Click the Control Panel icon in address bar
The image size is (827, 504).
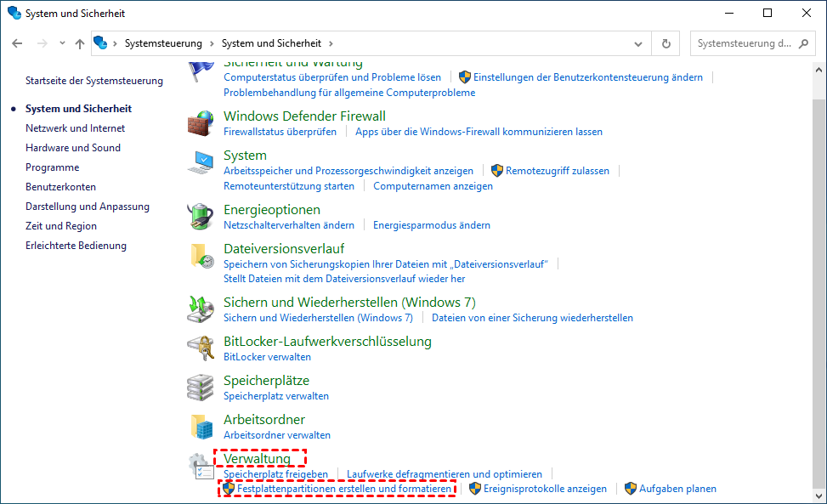tap(100, 42)
